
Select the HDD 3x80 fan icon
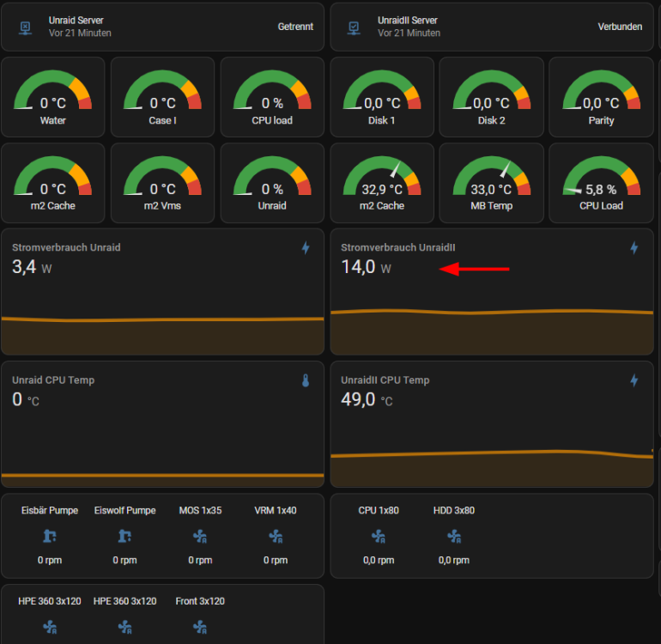click(x=454, y=537)
